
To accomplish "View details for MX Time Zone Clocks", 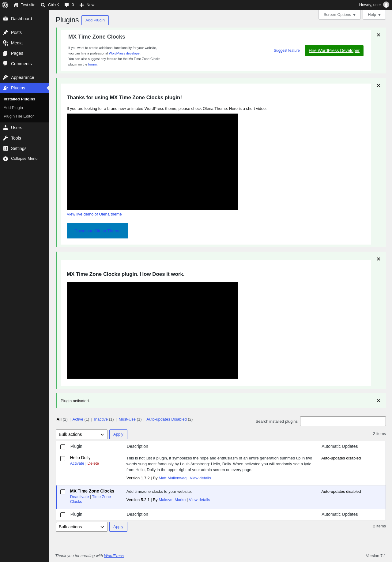I will click(199, 500).
